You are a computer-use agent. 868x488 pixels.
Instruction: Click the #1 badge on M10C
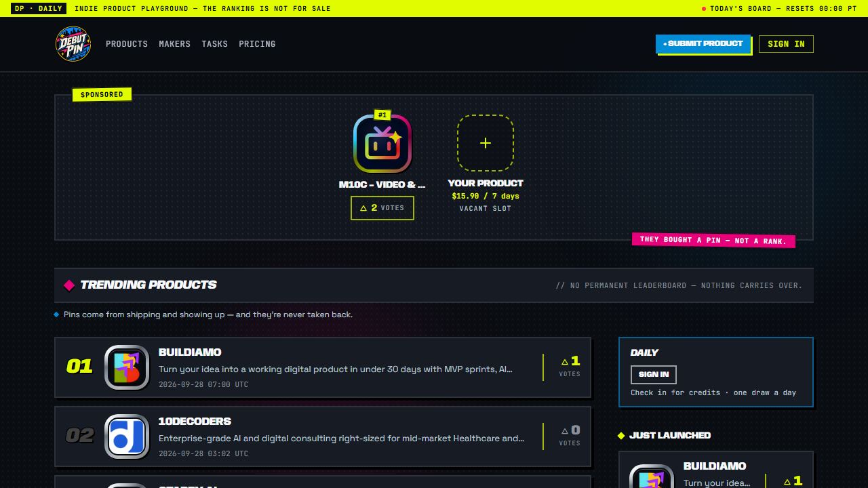click(x=382, y=115)
